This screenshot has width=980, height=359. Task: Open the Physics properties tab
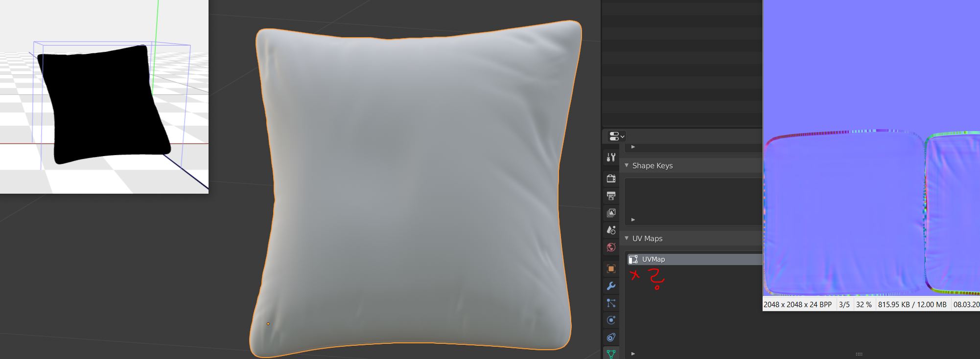(x=611, y=320)
